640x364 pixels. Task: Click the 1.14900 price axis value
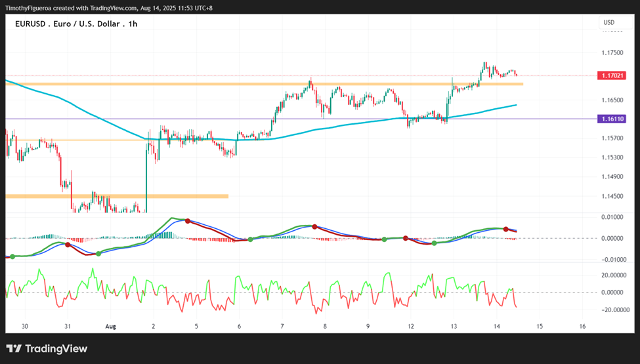pos(612,177)
